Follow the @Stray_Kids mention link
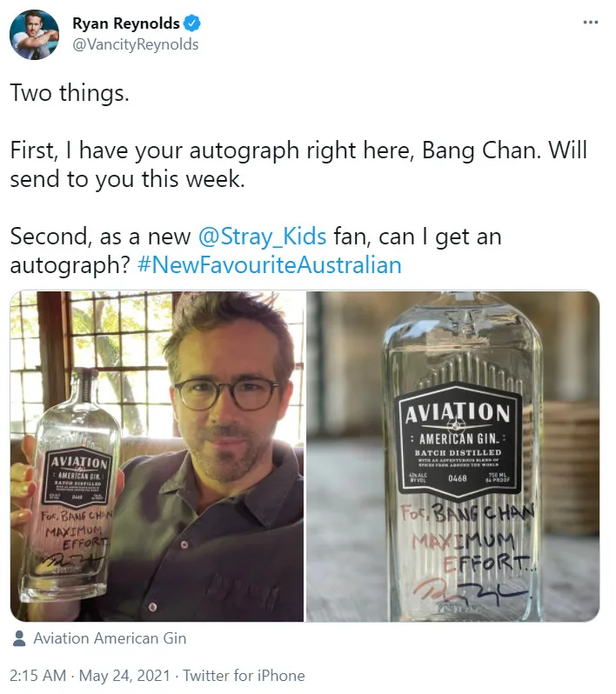This screenshot has height=694, width=616. point(263,237)
